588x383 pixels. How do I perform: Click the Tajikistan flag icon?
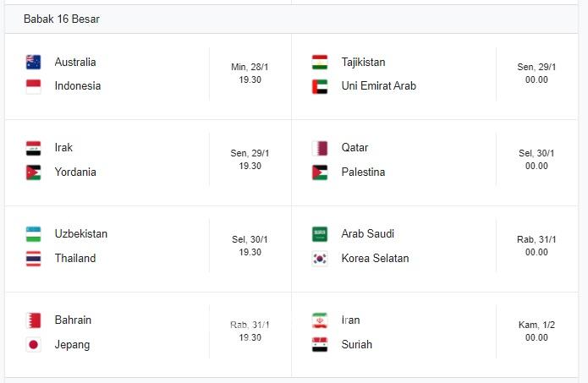point(320,62)
